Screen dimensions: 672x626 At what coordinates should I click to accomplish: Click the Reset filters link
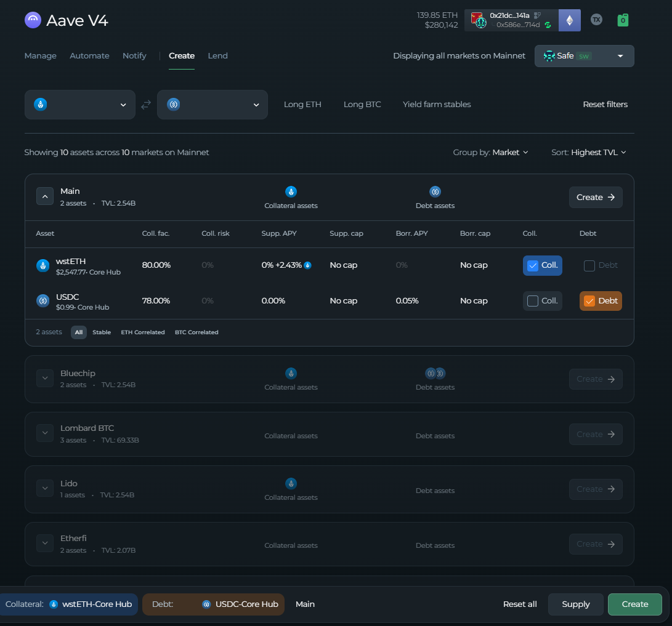coord(605,105)
